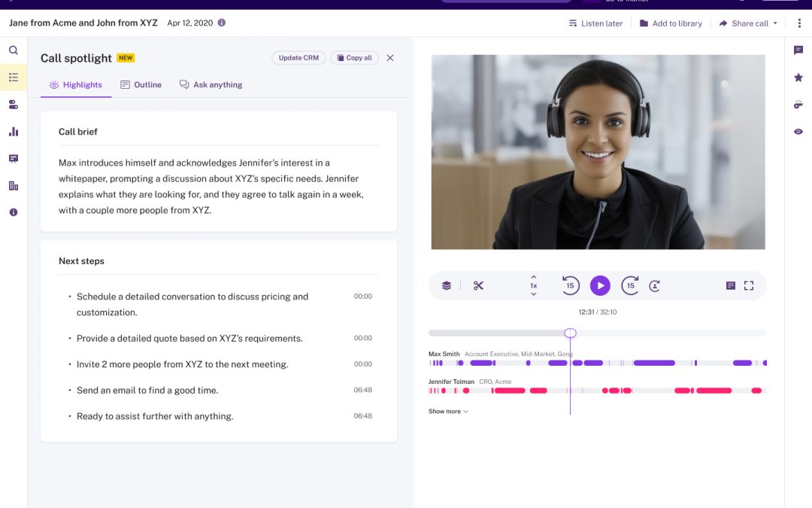Open the Share call dropdown
This screenshot has height=508, width=812.
pos(748,23)
